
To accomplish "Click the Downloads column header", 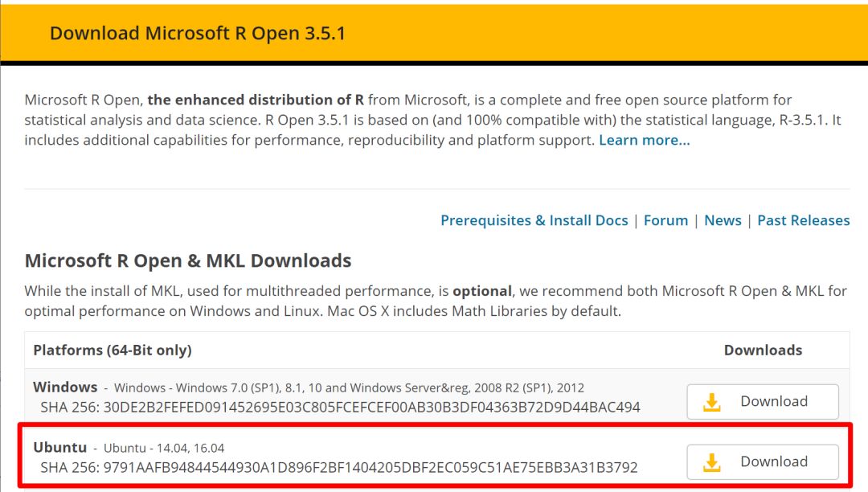I will [763, 350].
